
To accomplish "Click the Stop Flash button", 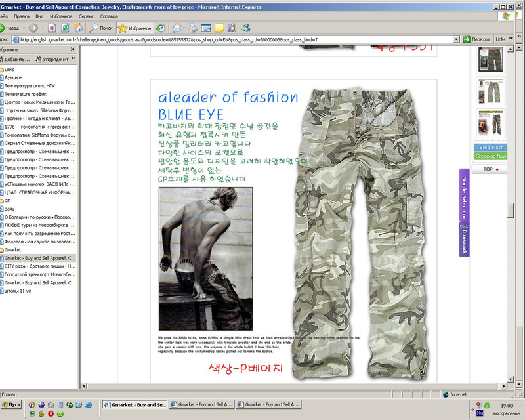I will [490, 148].
